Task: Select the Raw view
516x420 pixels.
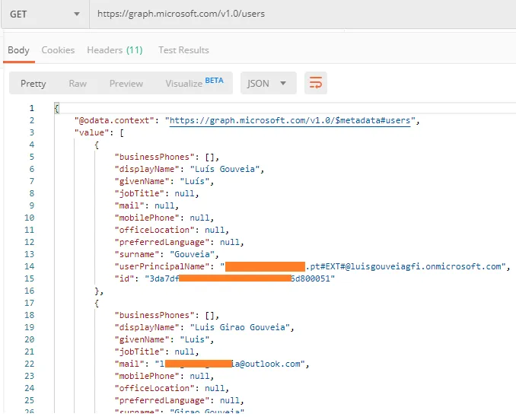Action: (x=78, y=84)
